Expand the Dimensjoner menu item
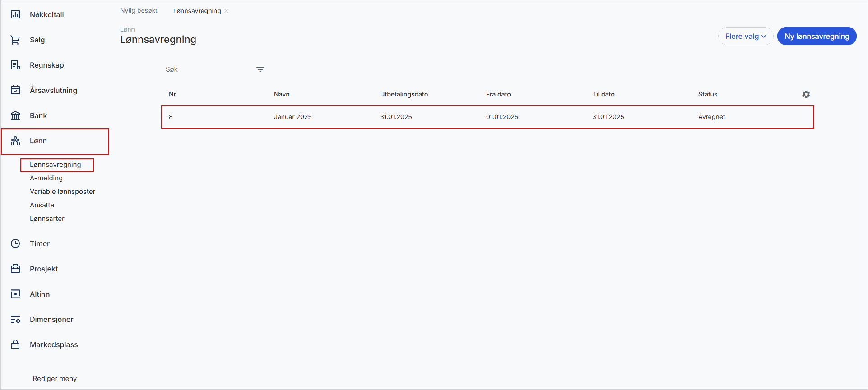Screen dimensions: 868x390 51,319
